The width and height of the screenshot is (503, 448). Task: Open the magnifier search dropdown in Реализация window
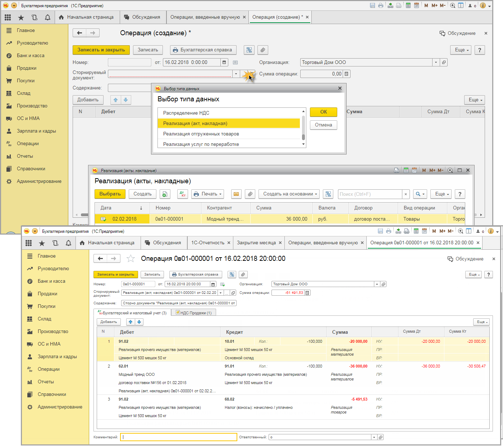(x=420, y=194)
